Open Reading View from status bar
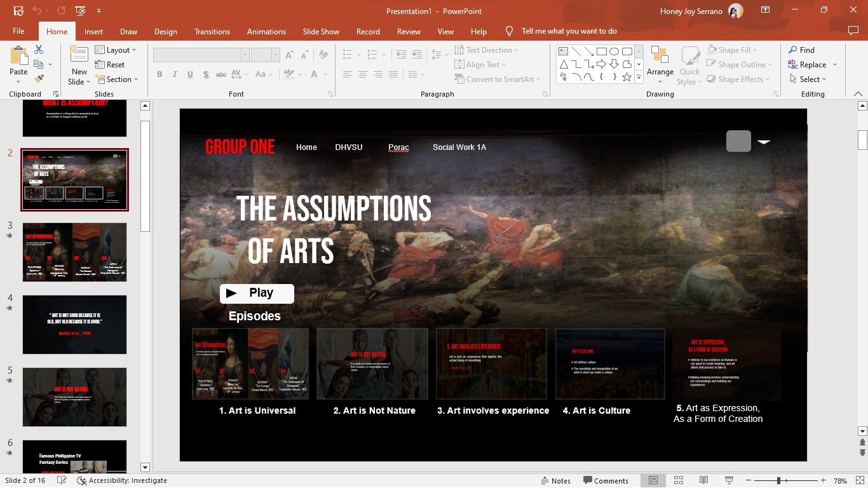This screenshot has height=488, width=868. click(x=703, y=480)
